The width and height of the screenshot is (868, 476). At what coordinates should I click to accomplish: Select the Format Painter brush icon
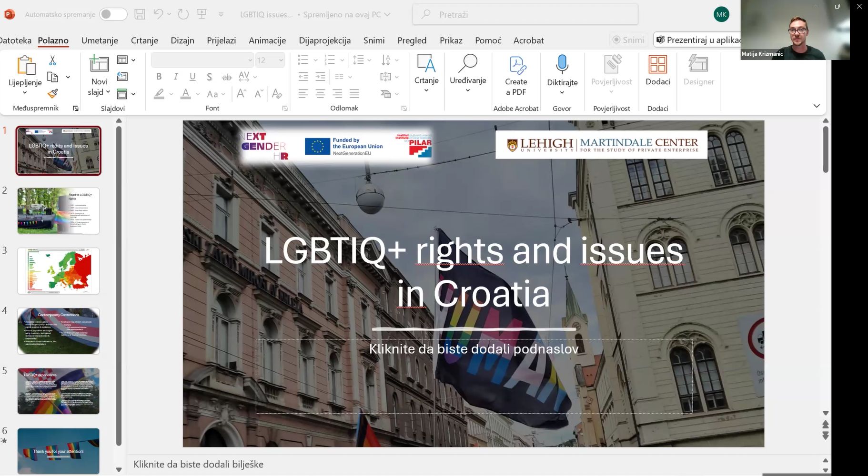pos(52,94)
